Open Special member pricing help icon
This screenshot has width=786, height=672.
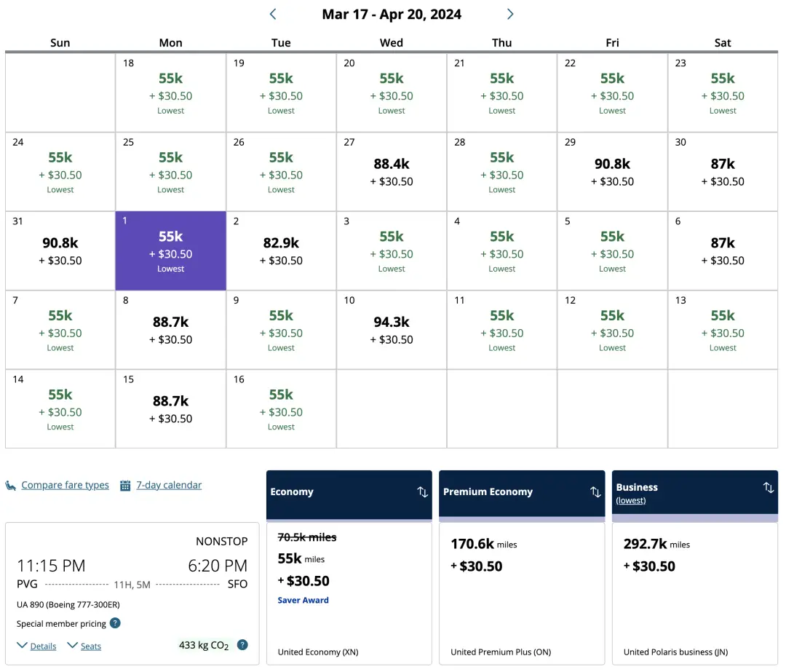115,623
